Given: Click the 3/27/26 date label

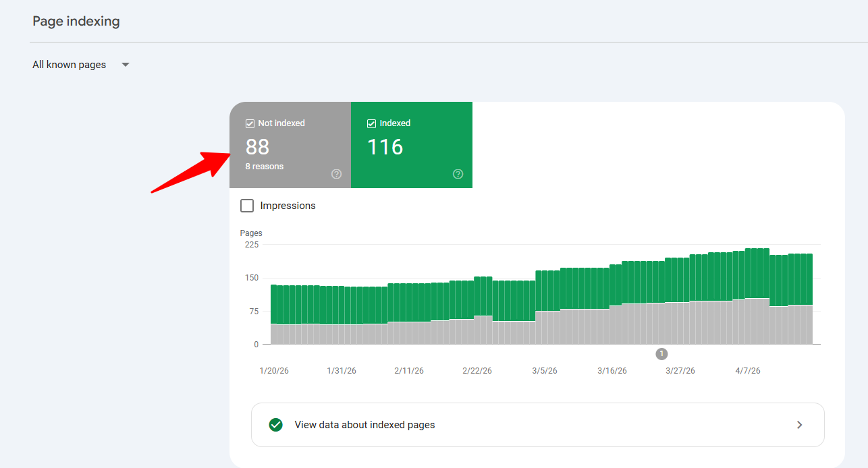Looking at the screenshot, I should (x=680, y=371).
